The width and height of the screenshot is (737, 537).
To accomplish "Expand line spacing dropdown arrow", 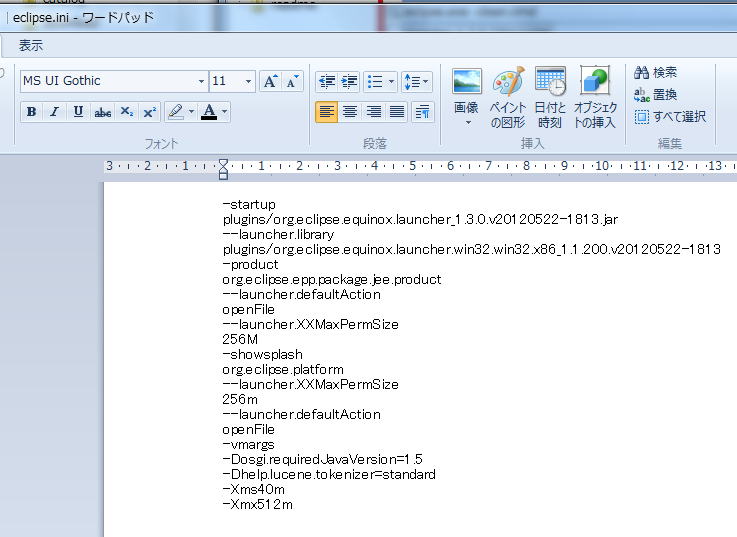I will coord(426,82).
